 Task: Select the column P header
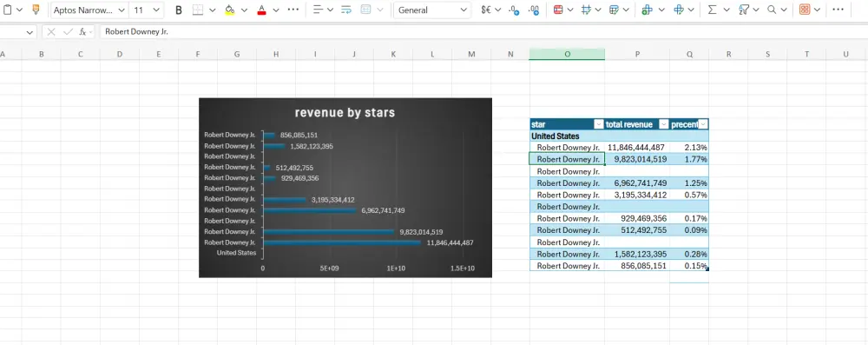(637, 54)
